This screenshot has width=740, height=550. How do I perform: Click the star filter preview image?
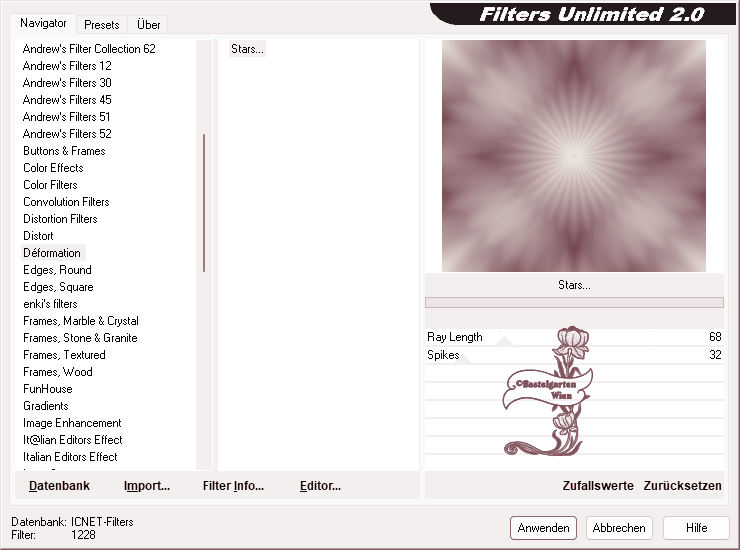(x=574, y=156)
